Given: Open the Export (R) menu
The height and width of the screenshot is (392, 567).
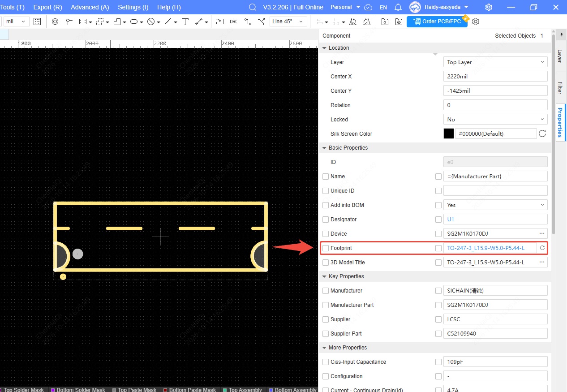Looking at the screenshot, I should click(48, 7).
